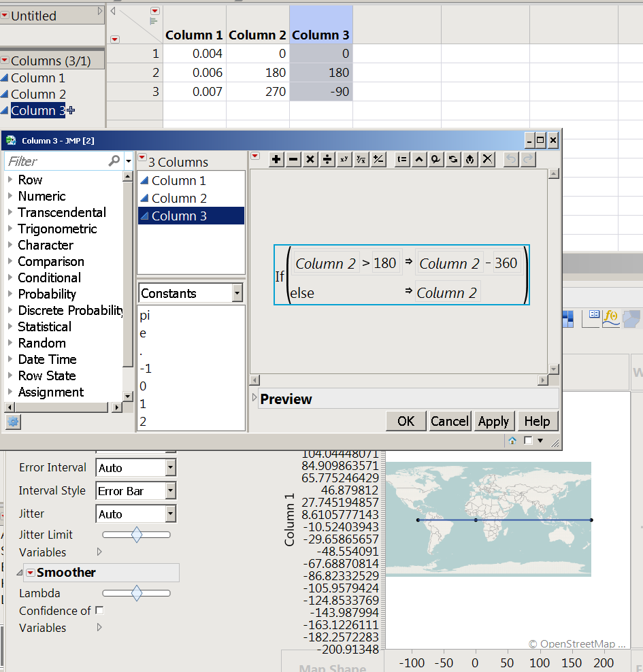
Task: Open the red triangle menu at table top-left corner
Action: [x=155, y=11]
